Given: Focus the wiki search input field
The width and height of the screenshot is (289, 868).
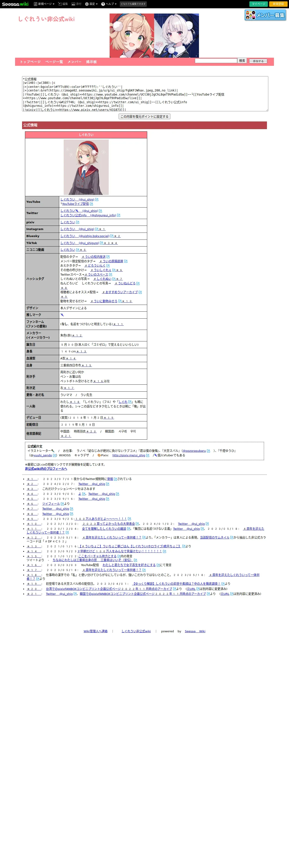Looking at the screenshot, I should click(216, 61).
